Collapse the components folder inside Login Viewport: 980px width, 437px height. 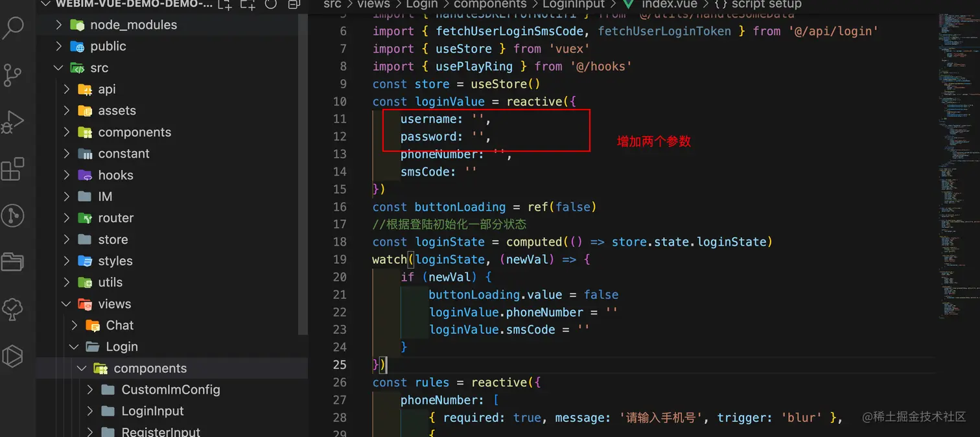coord(82,368)
